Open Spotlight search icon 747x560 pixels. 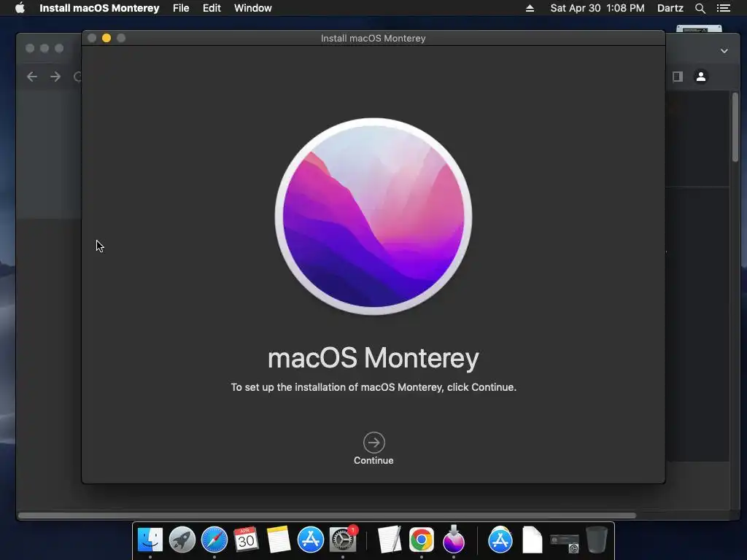(x=700, y=8)
